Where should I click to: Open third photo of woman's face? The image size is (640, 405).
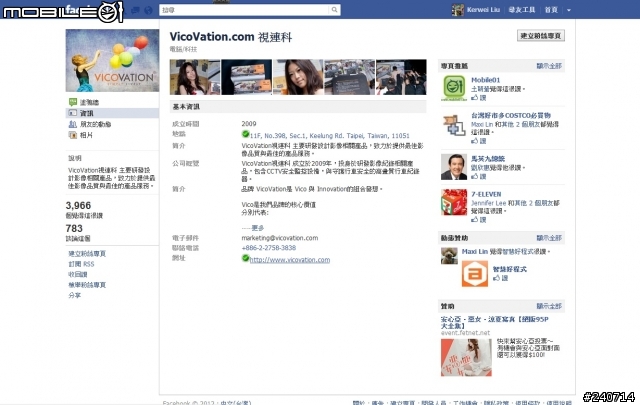tap(298, 77)
